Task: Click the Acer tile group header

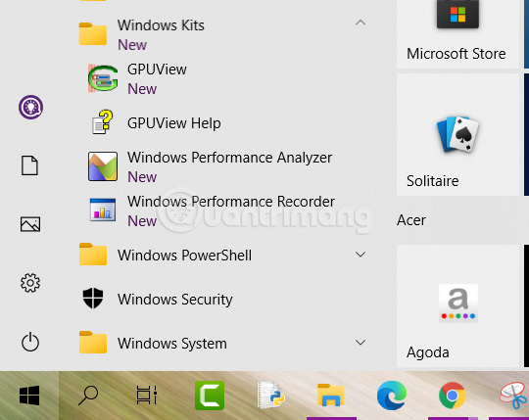Action: [x=411, y=220]
